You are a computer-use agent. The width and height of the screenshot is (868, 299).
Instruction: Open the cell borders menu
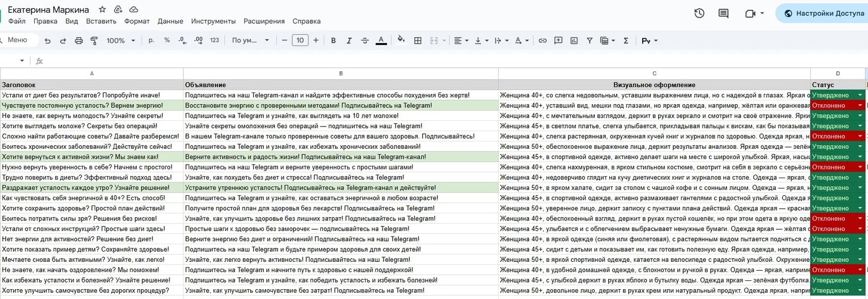[x=418, y=40]
